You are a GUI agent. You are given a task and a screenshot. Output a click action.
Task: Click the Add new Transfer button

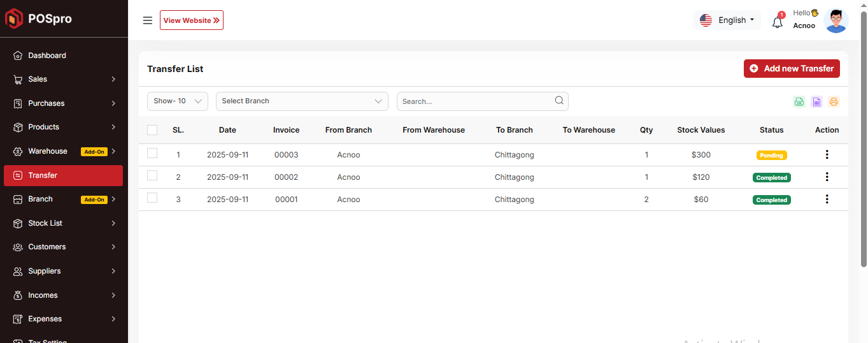tap(791, 69)
